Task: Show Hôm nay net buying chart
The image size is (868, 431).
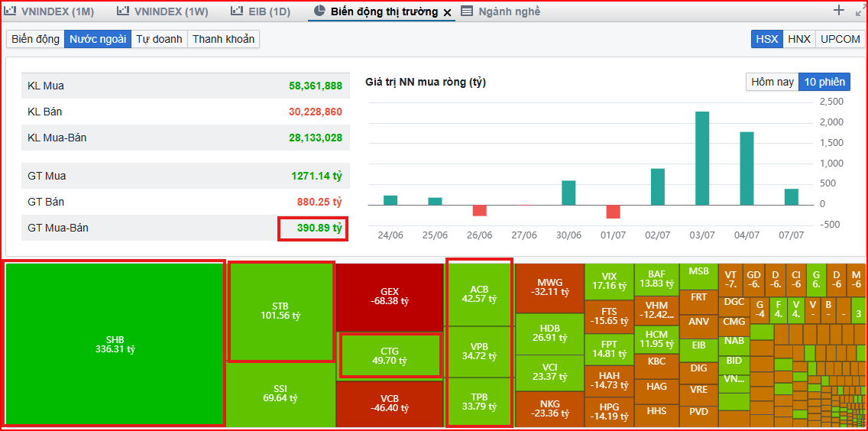Action: pos(772,82)
